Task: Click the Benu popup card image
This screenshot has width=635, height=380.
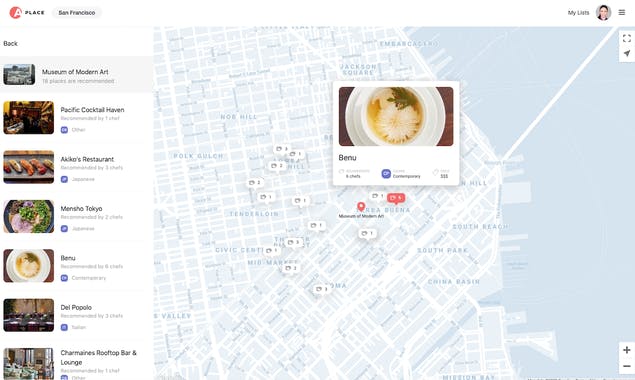Action: point(396,116)
